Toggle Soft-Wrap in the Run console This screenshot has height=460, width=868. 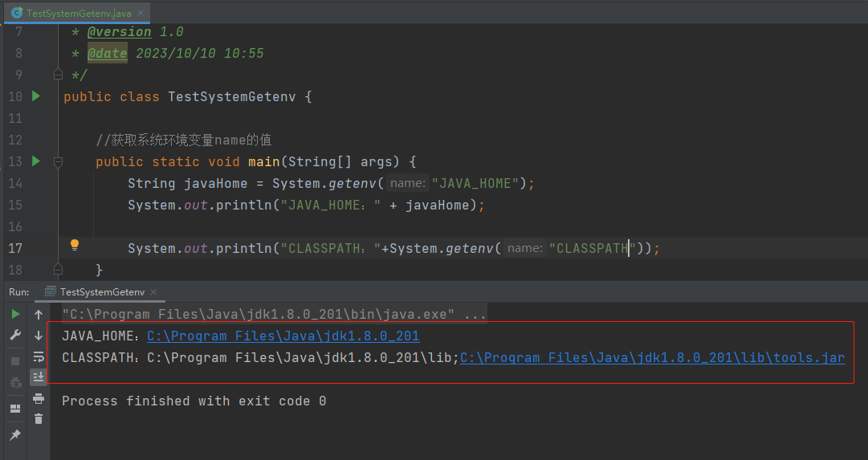(39, 356)
